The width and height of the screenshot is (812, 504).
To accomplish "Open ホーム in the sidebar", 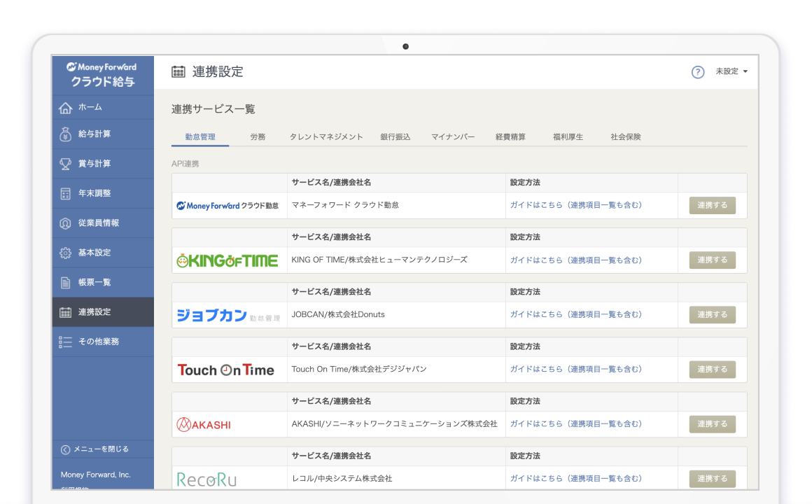I will tap(103, 107).
